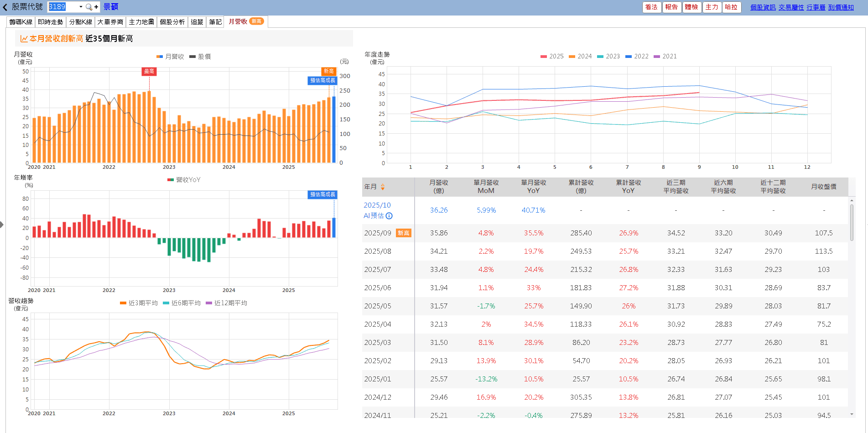Open the stock code dropdown arrow
The width and height of the screenshot is (868, 433).
pos(81,7)
